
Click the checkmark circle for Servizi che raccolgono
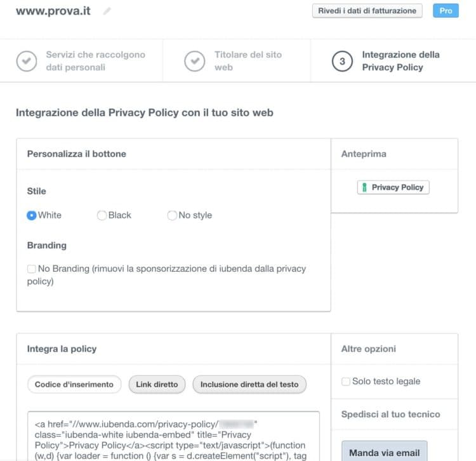tap(27, 61)
